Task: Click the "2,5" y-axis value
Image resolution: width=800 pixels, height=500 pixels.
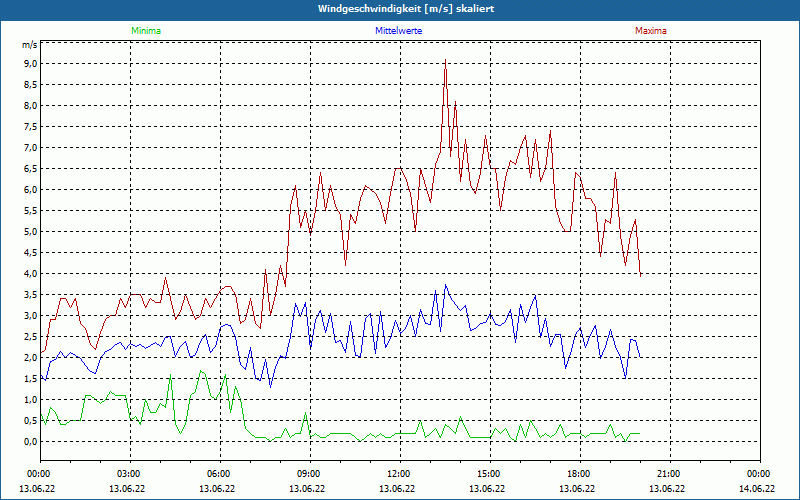Action: click(31, 337)
